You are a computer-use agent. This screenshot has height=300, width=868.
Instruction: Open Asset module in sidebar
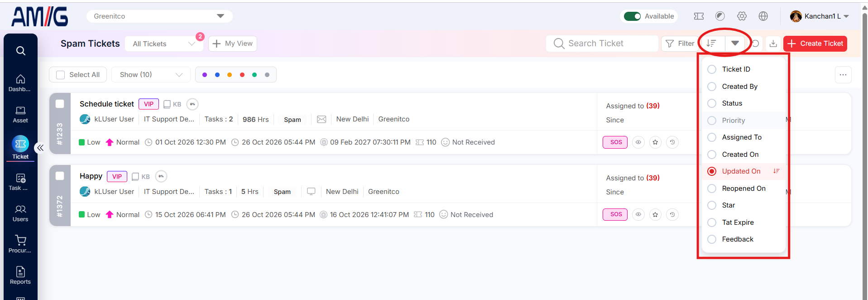pyautogui.click(x=20, y=115)
